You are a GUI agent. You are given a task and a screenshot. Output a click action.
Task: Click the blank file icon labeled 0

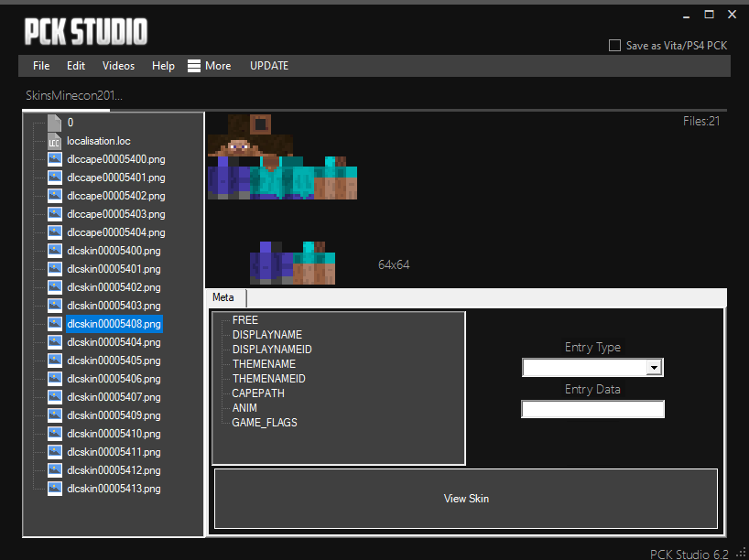pyautogui.click(x=54, y=123)
